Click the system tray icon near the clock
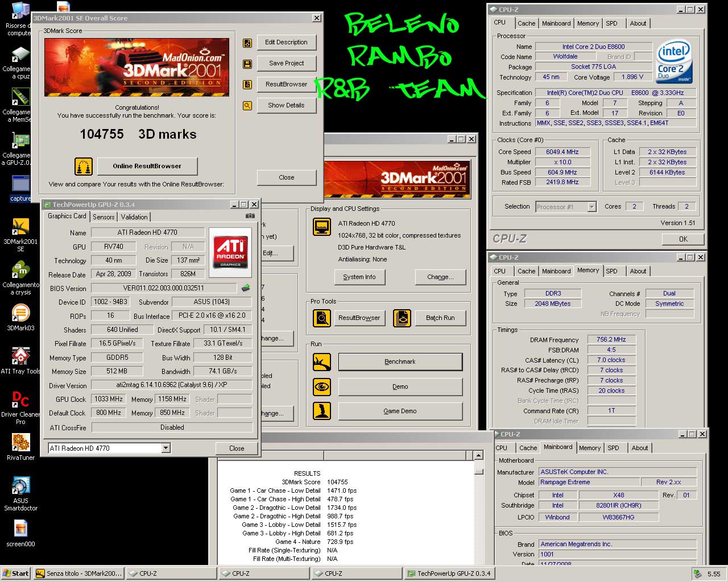The height and width of the screenshot is (582, 728). [x=697, y=573]
